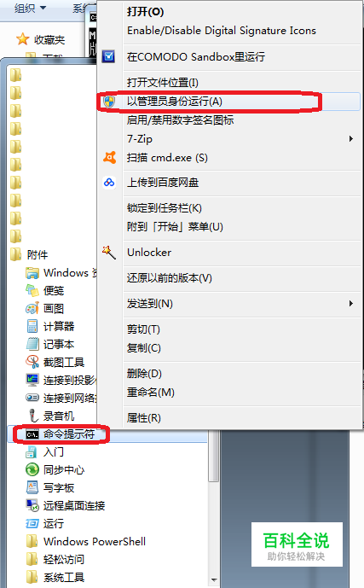
Task: Click the Unlocker wand icon
Action: tap(109, 253)
